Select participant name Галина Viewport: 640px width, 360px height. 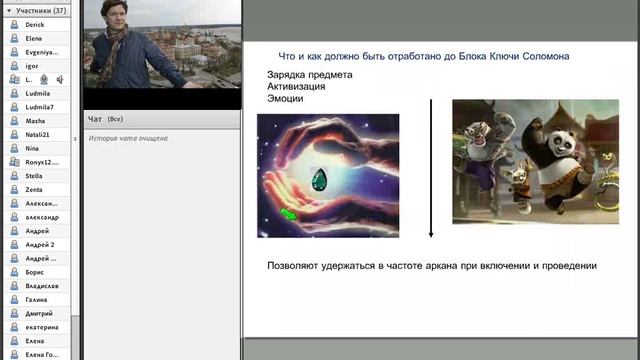point(36,300)
